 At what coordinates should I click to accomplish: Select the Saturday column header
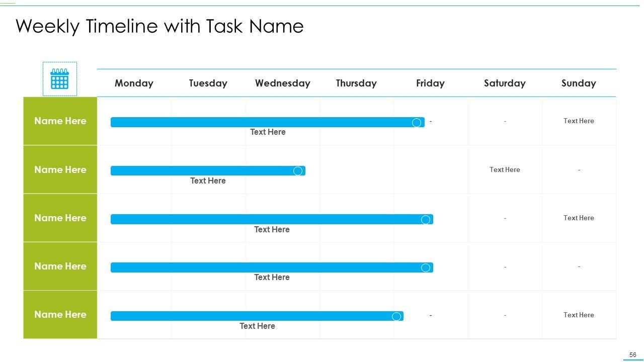tap(505, 83)
